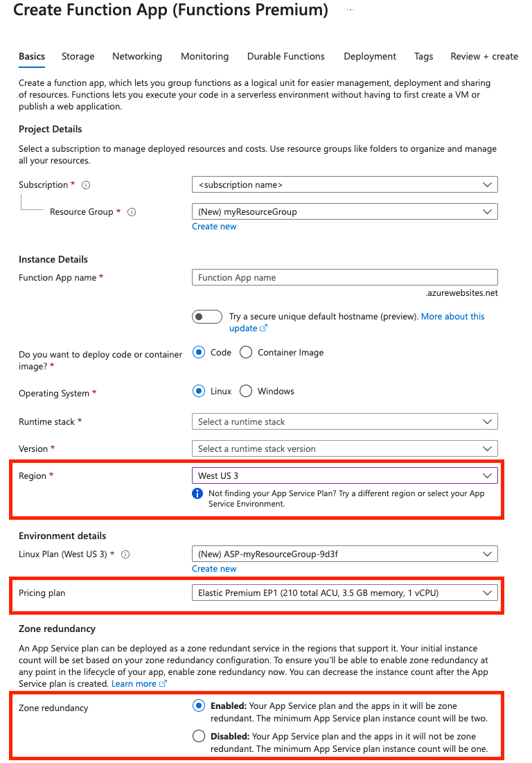The width and height of the screenshot is (532, 763).
Task: Click the external link icon on Learn more
Action: tap(161, 683)
